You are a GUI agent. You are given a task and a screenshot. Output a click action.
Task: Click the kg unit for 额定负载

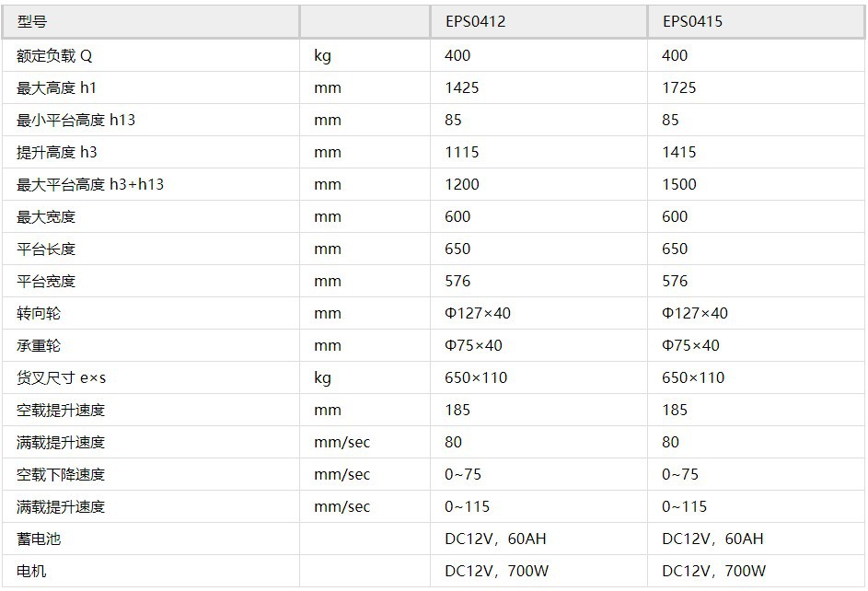point(323,56)
